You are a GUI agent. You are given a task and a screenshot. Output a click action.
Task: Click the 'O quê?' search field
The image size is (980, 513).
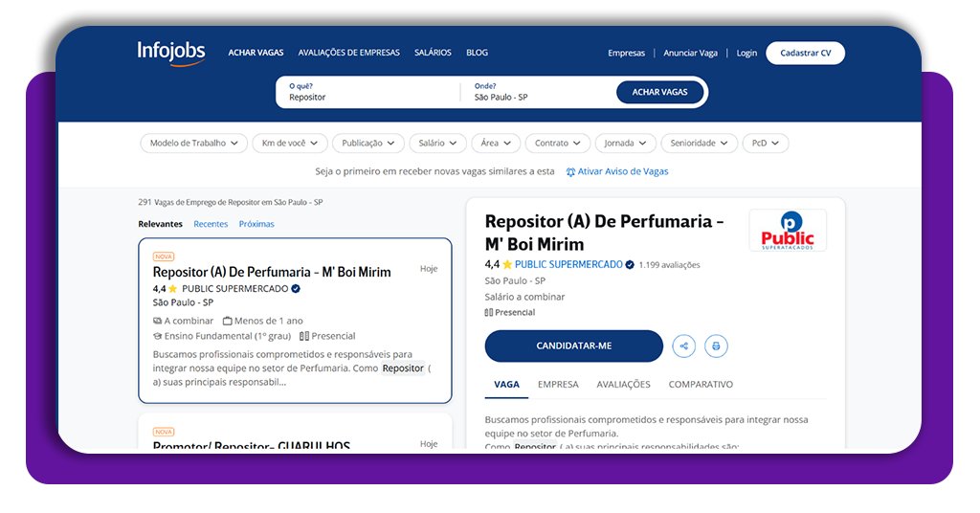368,97
